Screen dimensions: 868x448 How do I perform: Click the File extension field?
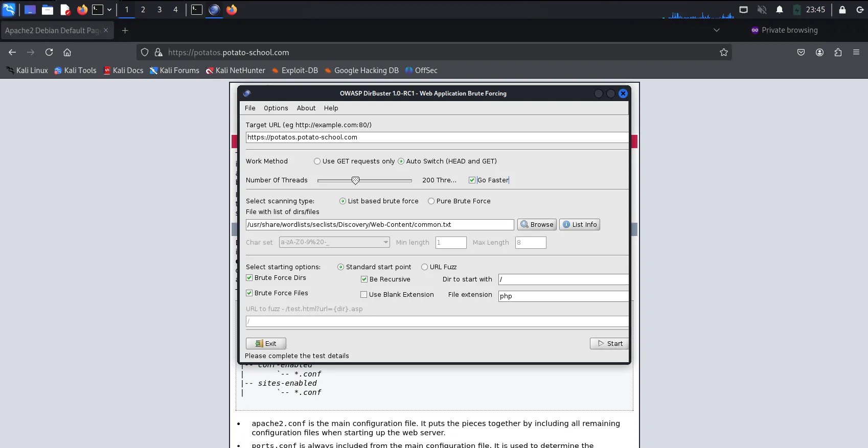(563, 296)
